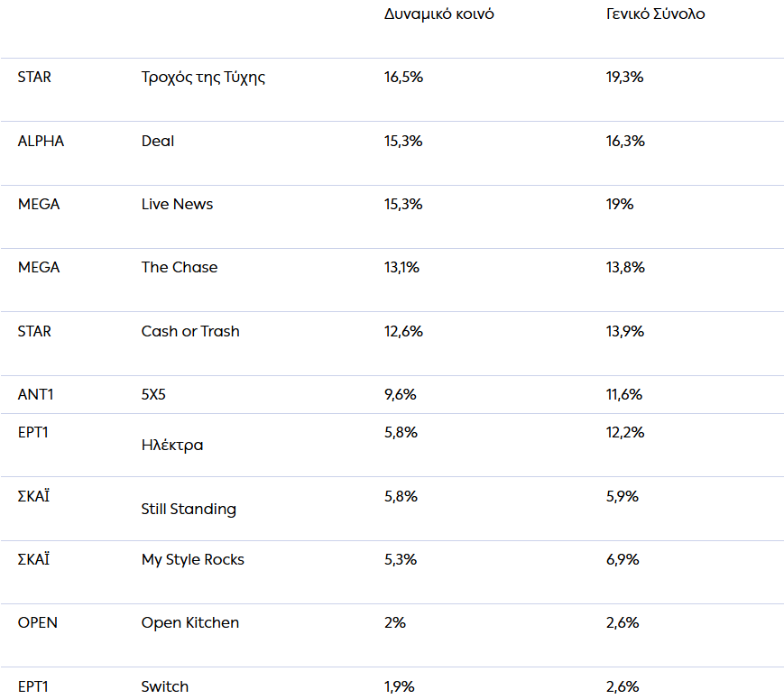Select the 'My Style Rocks' program
The height and width of the screenshot is (699, 784).
point(193,559)
